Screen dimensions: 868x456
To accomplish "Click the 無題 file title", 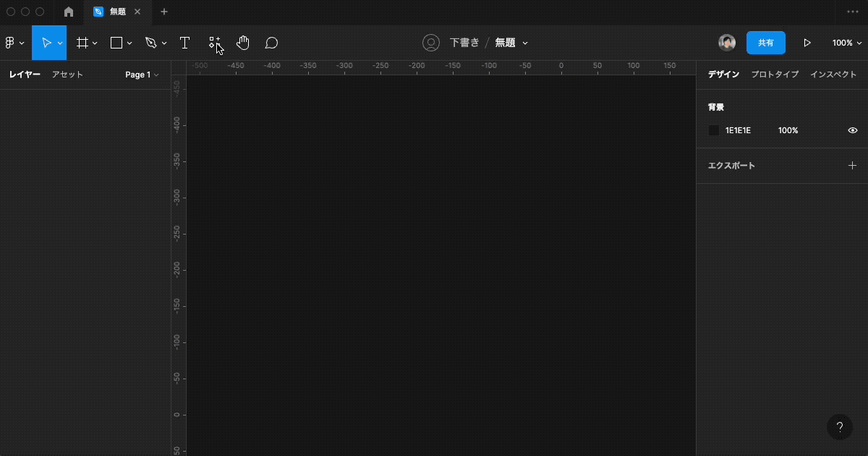I will click(x=505, y=43).
